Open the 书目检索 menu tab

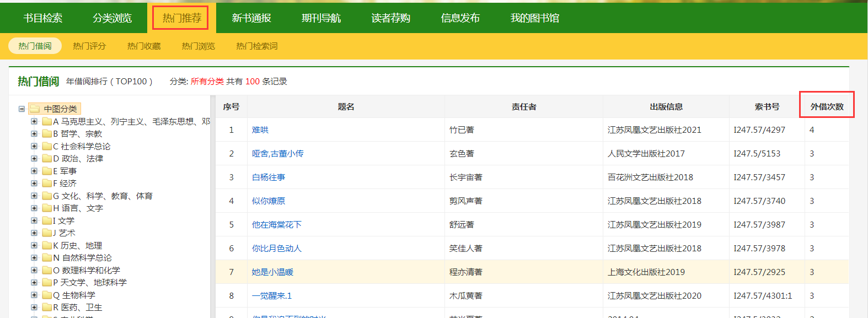point(43,18)
